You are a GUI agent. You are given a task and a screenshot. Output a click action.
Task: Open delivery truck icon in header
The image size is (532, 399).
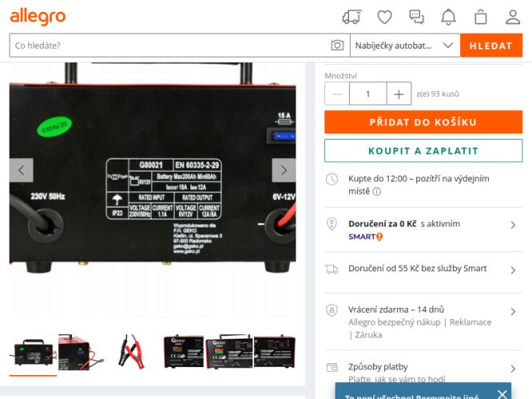[351, 17]
